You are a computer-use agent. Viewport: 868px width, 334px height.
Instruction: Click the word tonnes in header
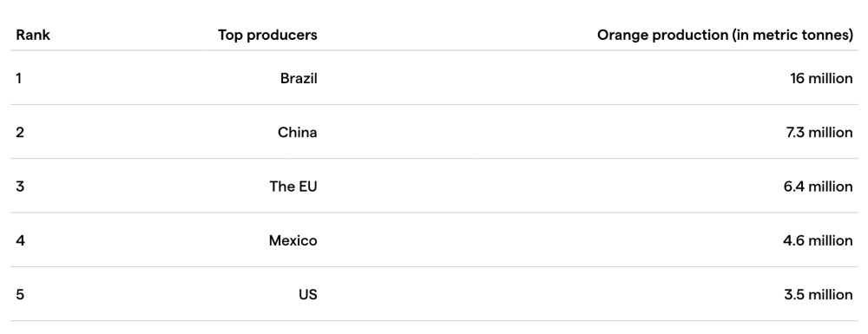[x=825, y=35]
